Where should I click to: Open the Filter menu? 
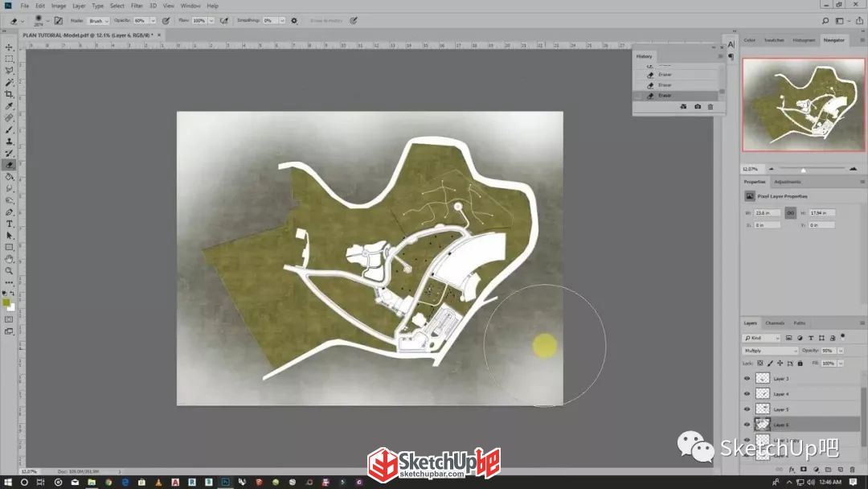(x=137, y=6)
